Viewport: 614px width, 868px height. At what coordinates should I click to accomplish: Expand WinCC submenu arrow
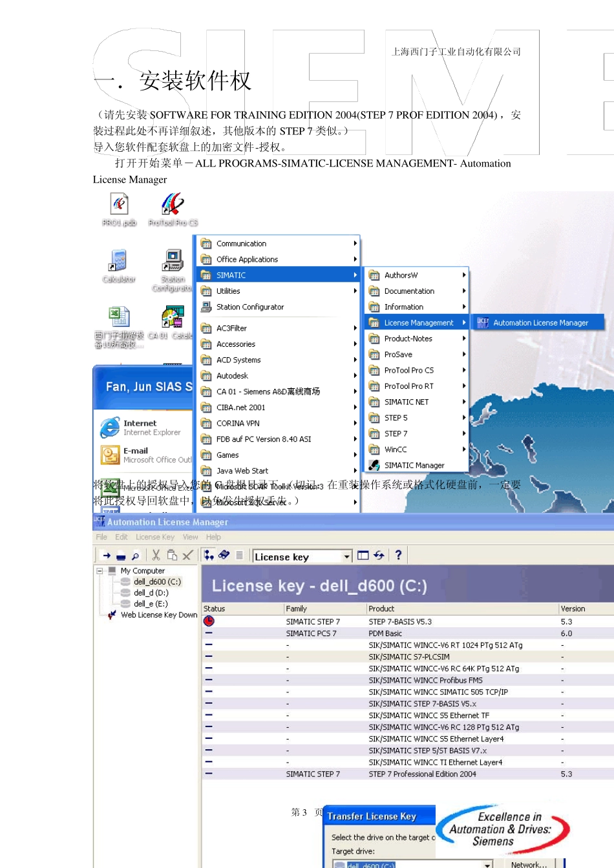tap(464, 449)
